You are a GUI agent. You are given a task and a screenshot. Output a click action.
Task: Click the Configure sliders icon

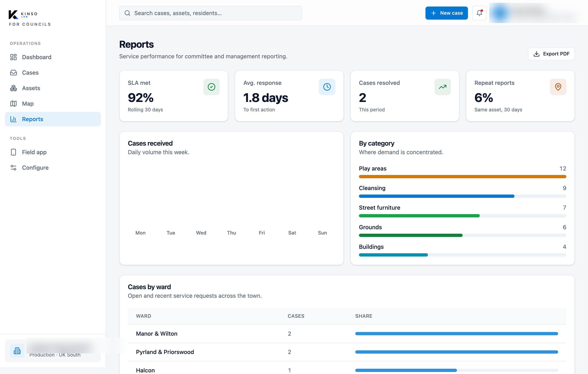click(13, 168)
